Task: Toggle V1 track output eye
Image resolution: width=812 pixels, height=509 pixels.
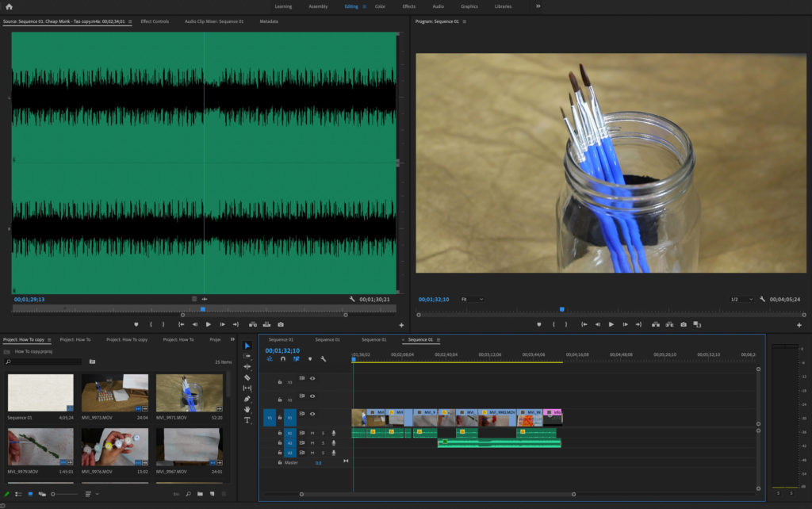Action: [312, 414]
